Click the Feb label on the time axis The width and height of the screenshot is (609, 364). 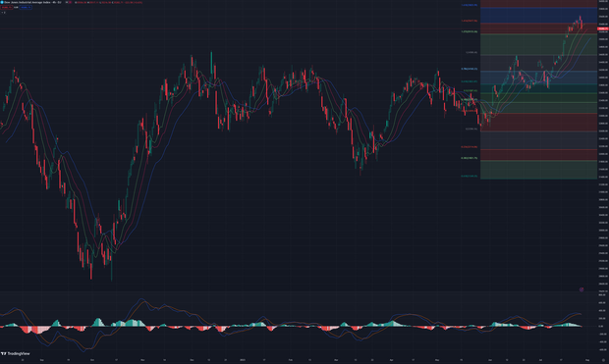291,360
